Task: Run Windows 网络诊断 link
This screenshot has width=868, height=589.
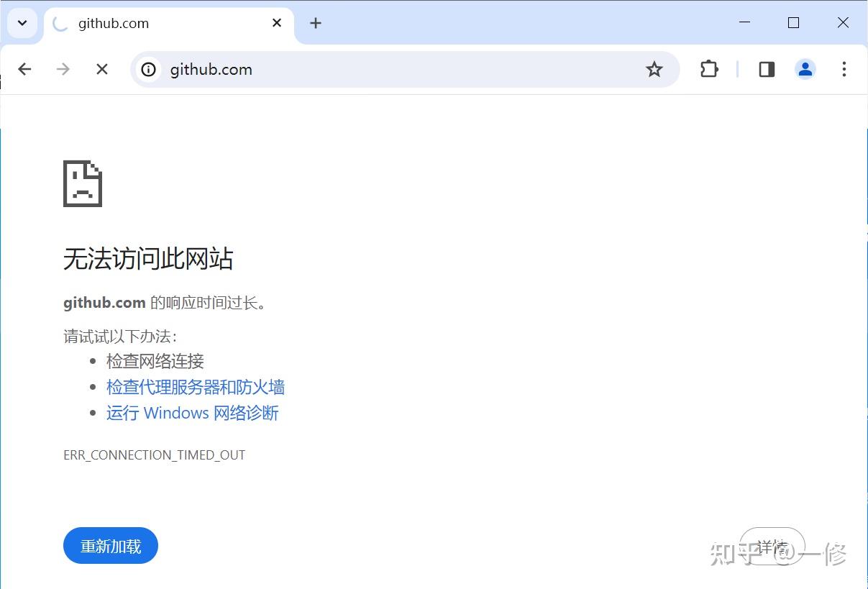Action: (x=192, y=413)
